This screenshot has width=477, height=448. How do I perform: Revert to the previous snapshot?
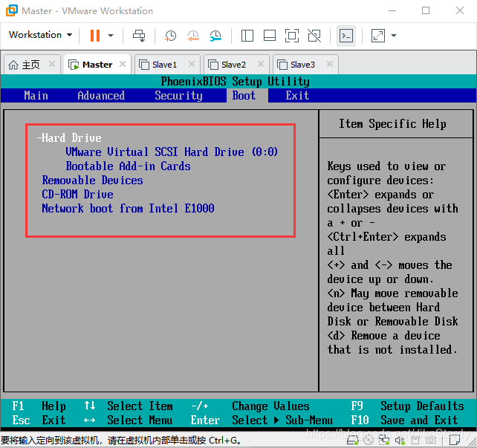tap(193, 36)
